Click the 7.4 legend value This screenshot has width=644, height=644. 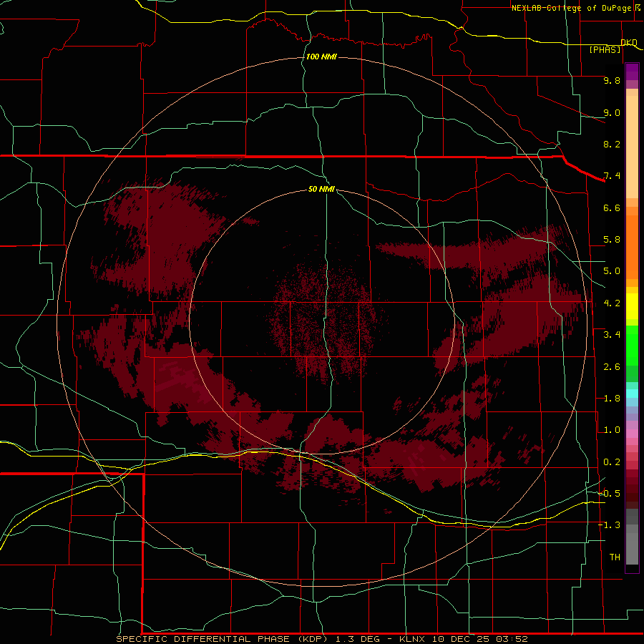click(612, 176)
